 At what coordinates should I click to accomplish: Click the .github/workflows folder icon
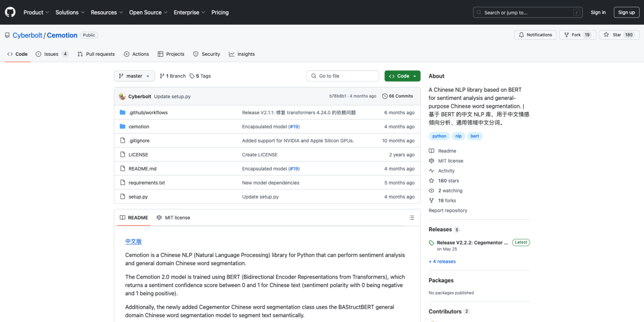(123, 113)
